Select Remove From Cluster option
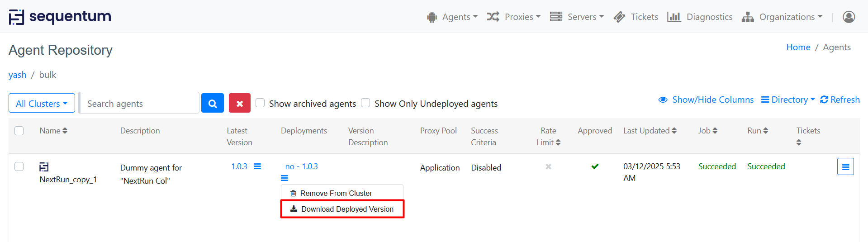 336,193
